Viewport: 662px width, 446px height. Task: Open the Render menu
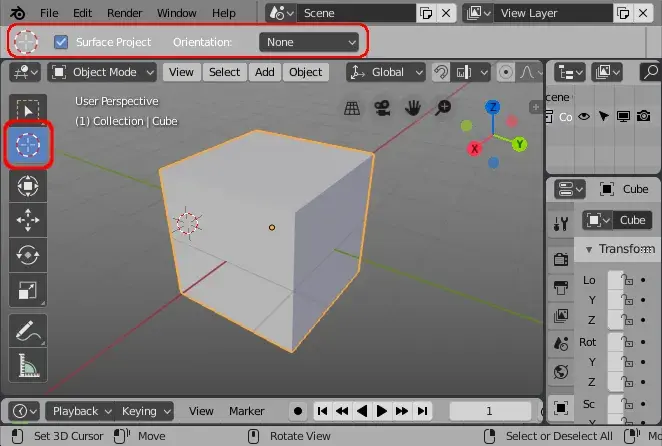coord(125,13)
